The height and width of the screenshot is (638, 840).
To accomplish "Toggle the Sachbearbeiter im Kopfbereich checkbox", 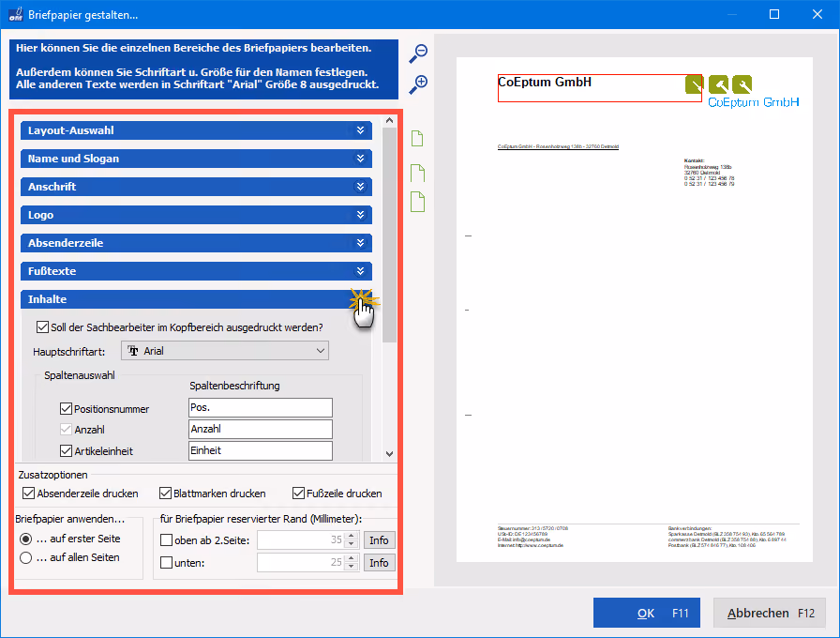I will (x=42, y=327).
